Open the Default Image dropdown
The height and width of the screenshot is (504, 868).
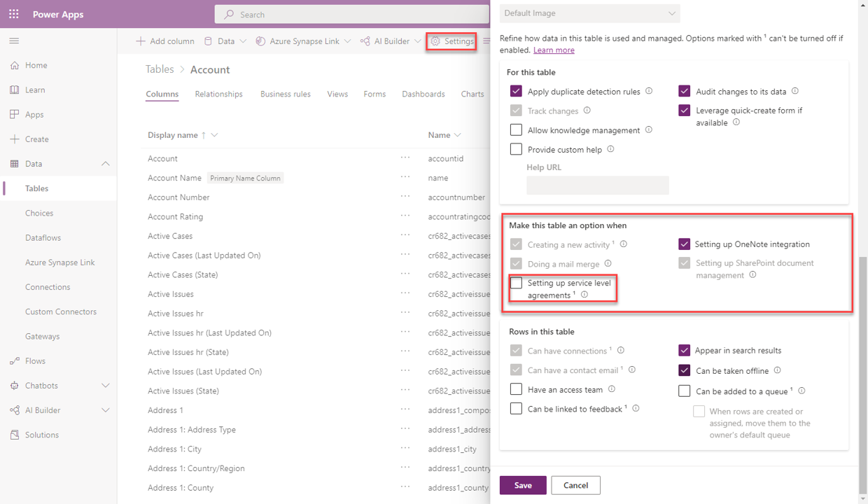tap(589, 13)
